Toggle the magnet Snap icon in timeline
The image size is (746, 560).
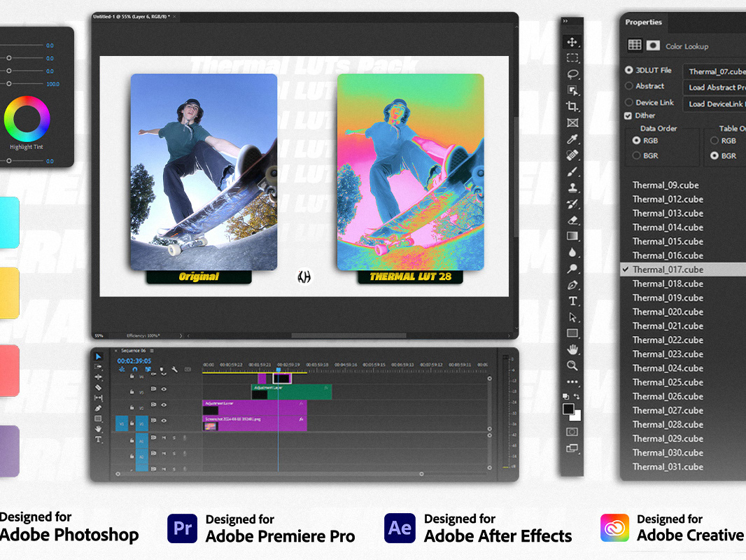click(x=134, y=370)
